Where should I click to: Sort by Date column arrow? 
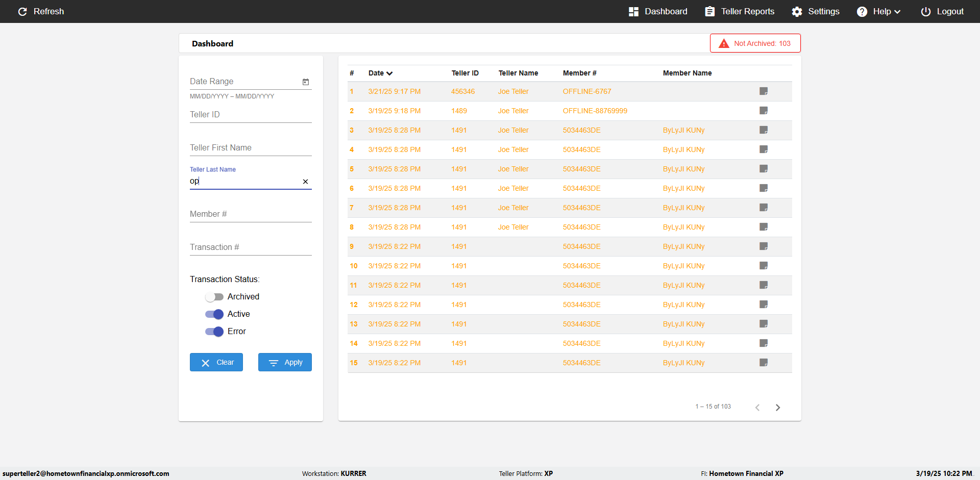tap(389, 73)
